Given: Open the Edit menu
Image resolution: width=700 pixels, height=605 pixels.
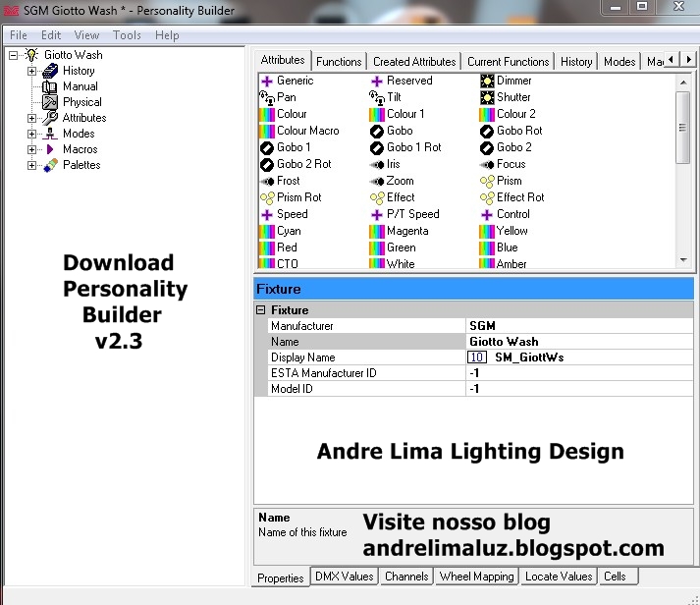Looking at the screenshot, I should click(x=51, y=35).
